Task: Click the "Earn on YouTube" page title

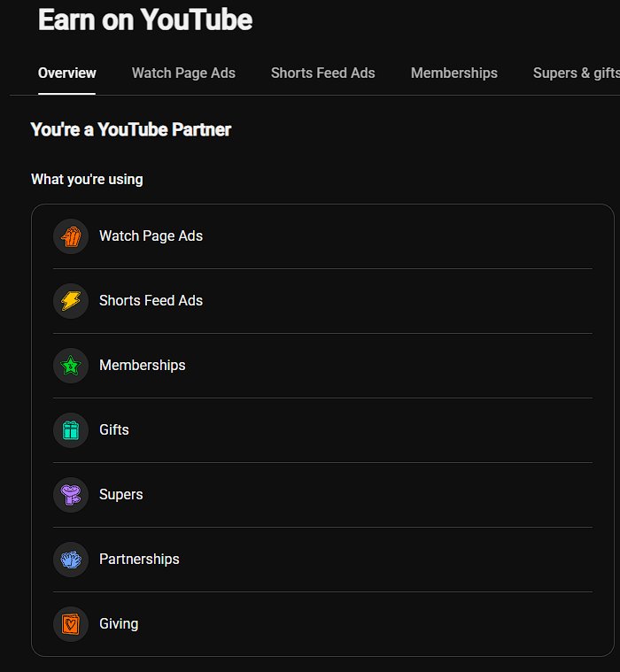Action: [145, 19]
